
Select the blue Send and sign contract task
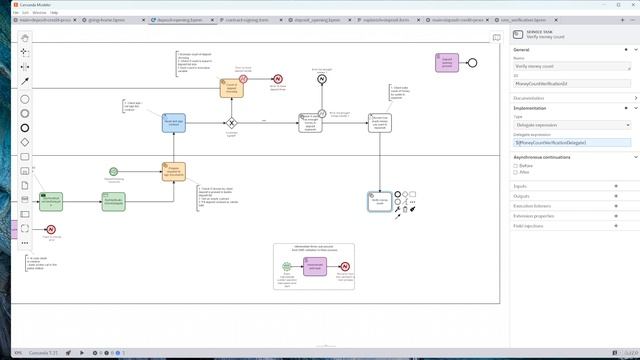[x=174, y=123]
